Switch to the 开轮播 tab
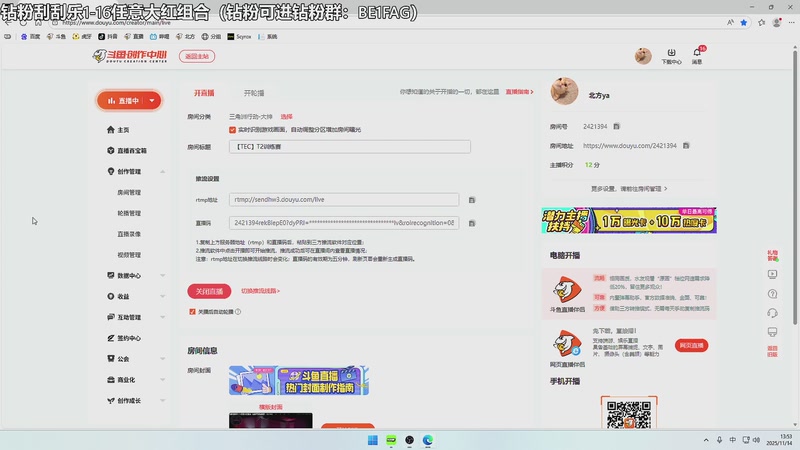Image resolution: width=800 pixels, height=450 pixels. point(254,93)
